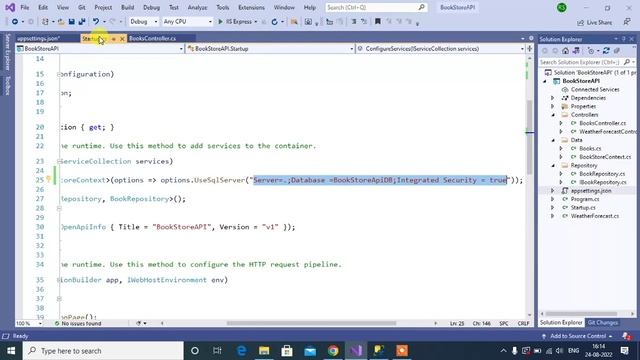Switch to the Git Changes tab

pos(602,323)
